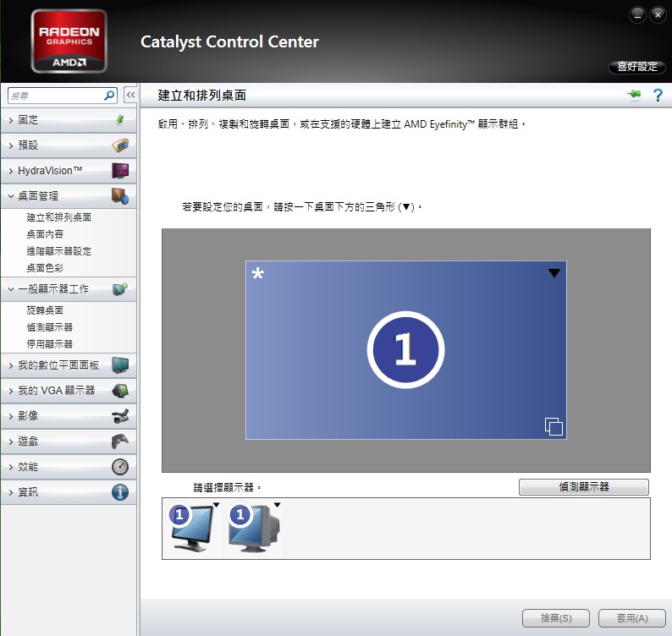Image resolution: width=672 pixels, height=636 pixels.
Task: Click the blue info icon beside 資訊
Action: coord(120,492)
